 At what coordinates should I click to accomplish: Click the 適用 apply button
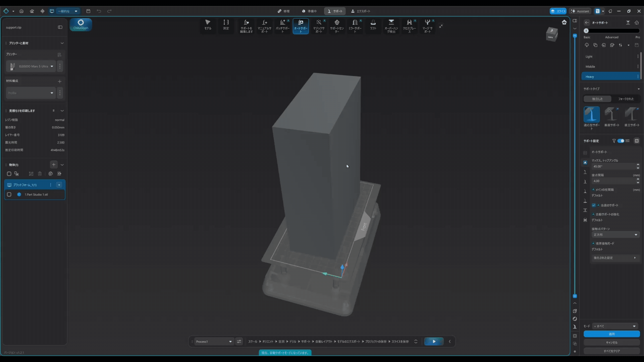point(612,334)
